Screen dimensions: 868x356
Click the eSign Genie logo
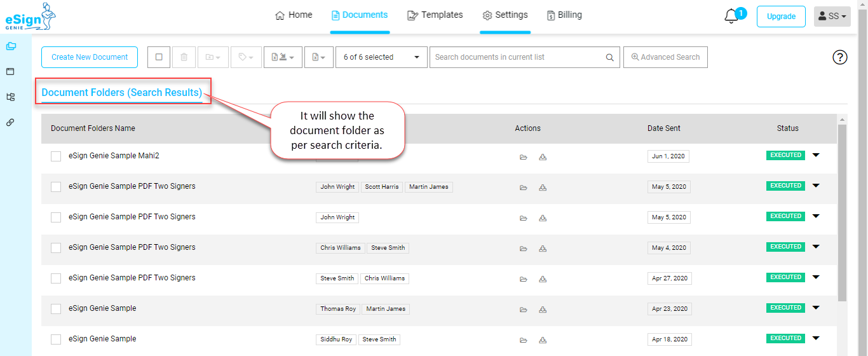tap(31, 17)
